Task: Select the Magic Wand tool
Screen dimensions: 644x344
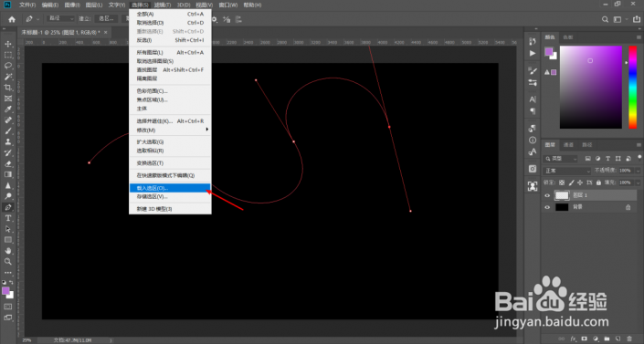Action: click(8, 77)
